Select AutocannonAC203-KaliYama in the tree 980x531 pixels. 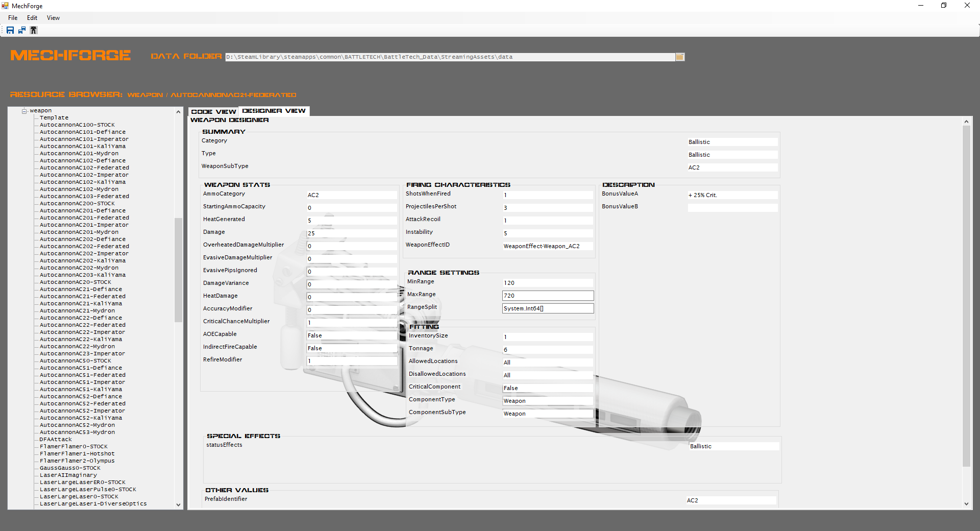tap(83, 275)
